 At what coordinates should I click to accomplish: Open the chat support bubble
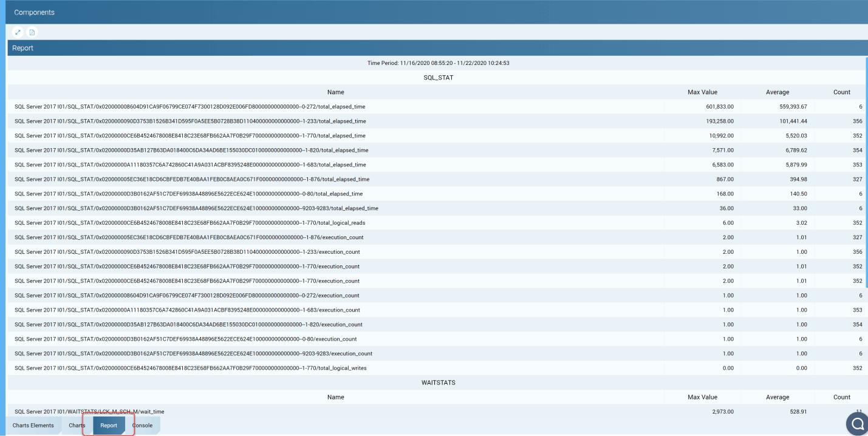pos(856,424)
